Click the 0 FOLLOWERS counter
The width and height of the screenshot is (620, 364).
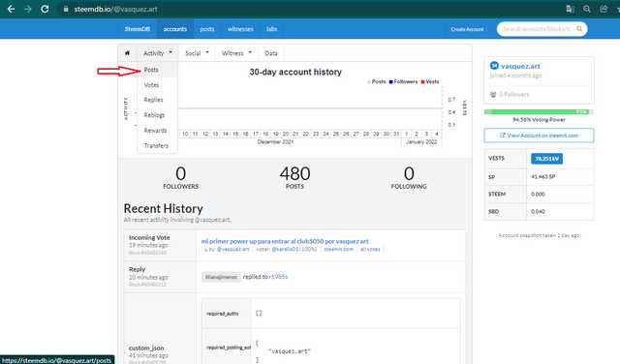(x=181, y=177)
